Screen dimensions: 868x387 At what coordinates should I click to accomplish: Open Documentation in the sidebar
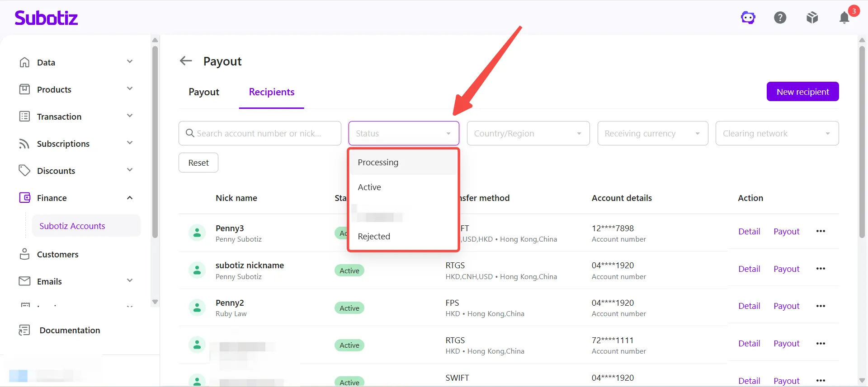tap(70, 330)
